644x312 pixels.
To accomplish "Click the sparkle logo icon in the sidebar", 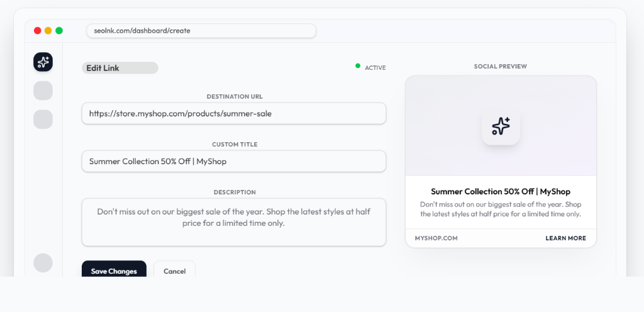I will pos(43,62).
